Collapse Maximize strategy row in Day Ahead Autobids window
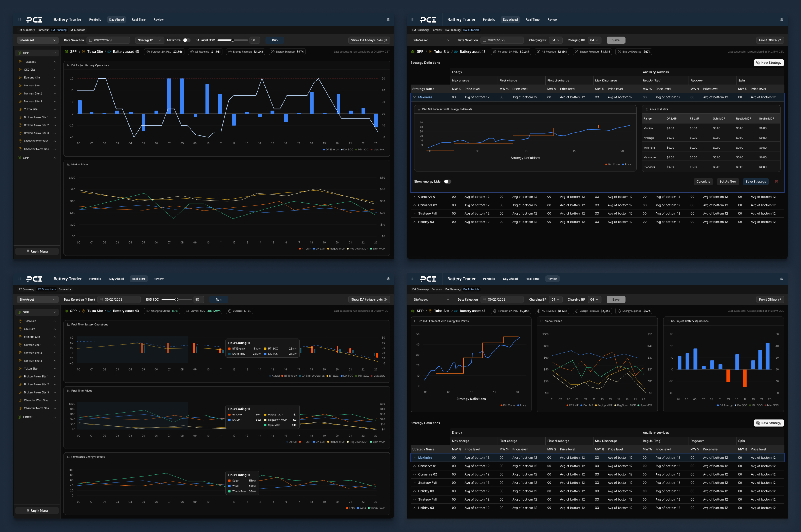This screenshot has width=801, height=532. [414, 97]
